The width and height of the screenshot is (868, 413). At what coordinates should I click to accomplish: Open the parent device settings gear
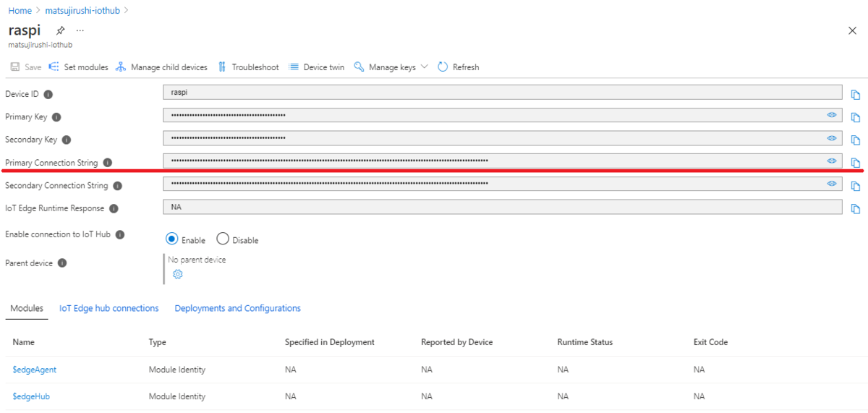coord(178,274)
